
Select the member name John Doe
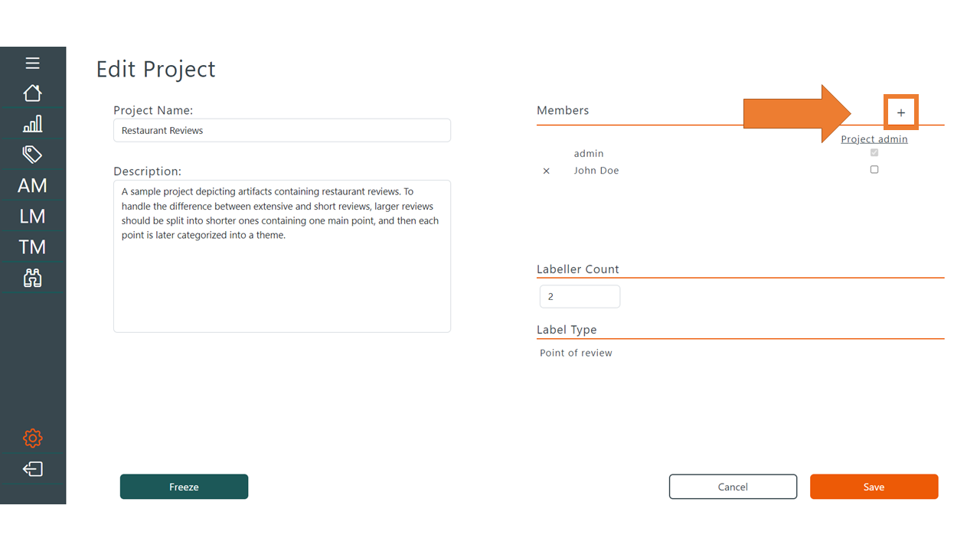tap(596, 171)
